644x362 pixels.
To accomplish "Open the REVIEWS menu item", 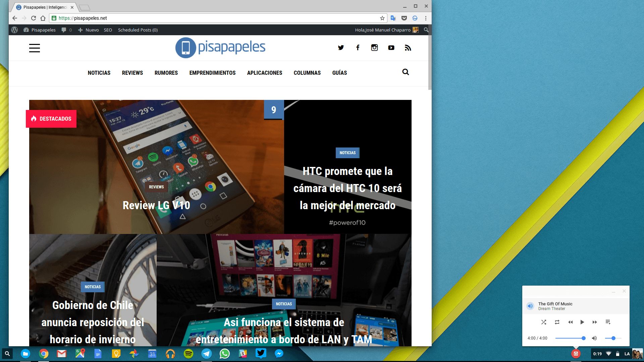I will 132,73.
